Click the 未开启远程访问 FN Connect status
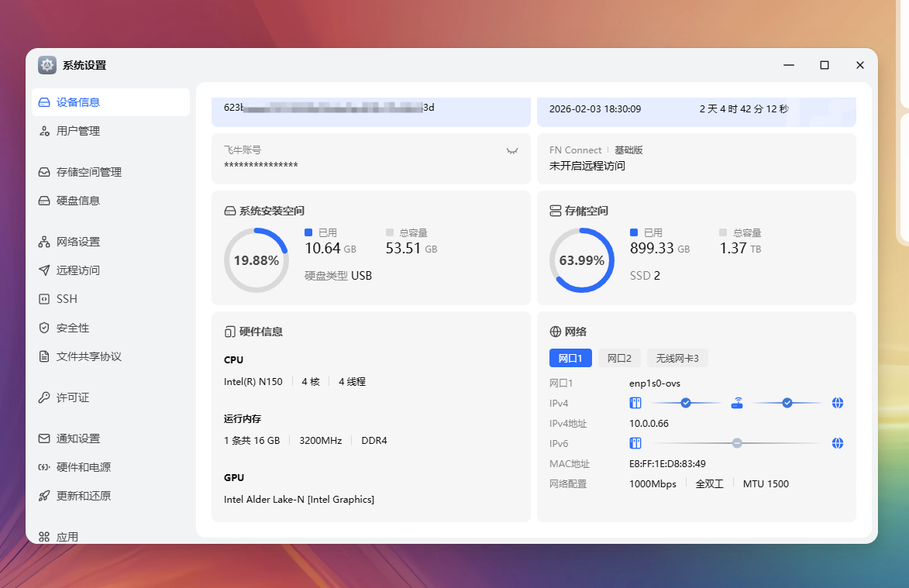The height and width of the screenshot is (588, 909). click(x=587, y=166)
